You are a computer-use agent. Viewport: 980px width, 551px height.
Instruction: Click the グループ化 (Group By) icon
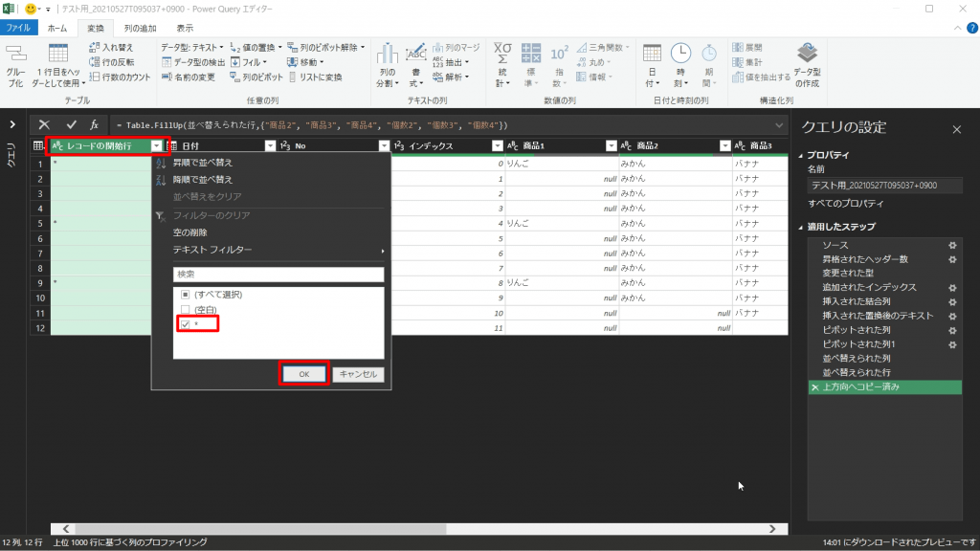tap(15, 57)
